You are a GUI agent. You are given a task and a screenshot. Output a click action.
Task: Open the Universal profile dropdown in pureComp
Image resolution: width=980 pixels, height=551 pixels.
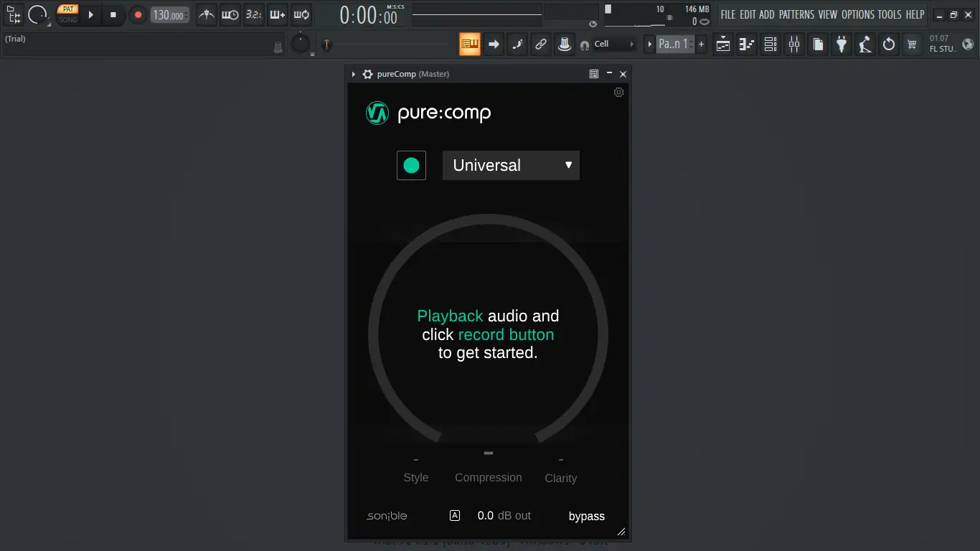tap(510, 165)
